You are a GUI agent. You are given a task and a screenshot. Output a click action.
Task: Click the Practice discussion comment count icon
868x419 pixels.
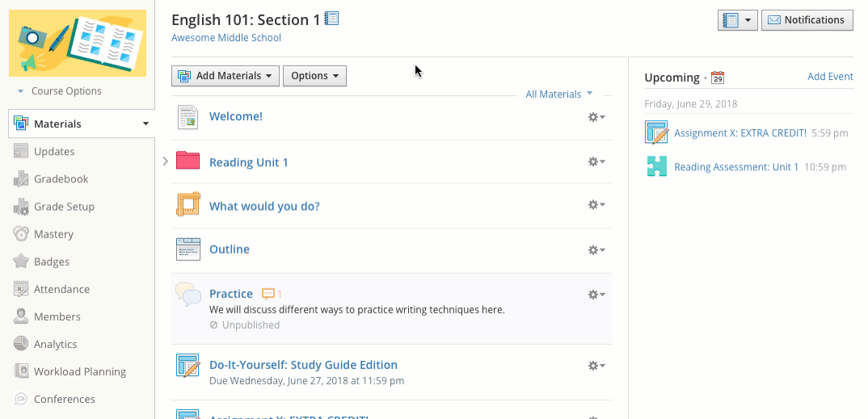point(269,294)
